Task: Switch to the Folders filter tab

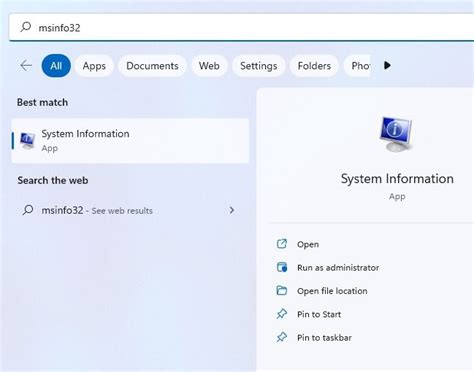Action: (314, 66)
